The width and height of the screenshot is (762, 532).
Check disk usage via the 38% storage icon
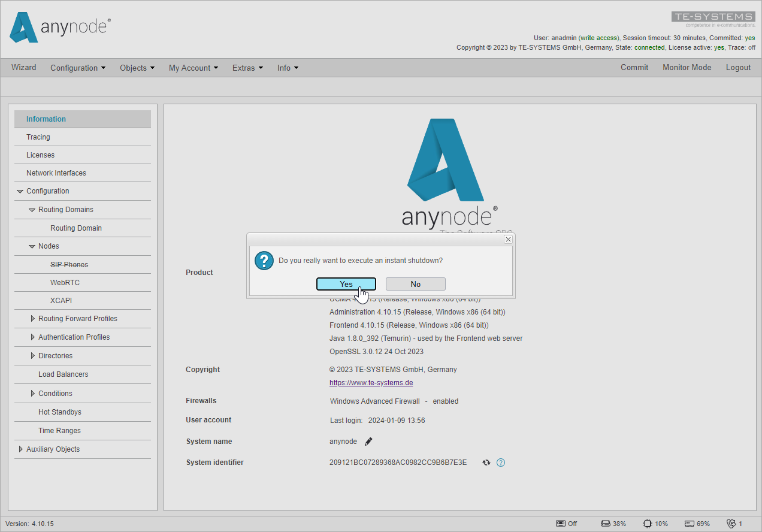604,523
